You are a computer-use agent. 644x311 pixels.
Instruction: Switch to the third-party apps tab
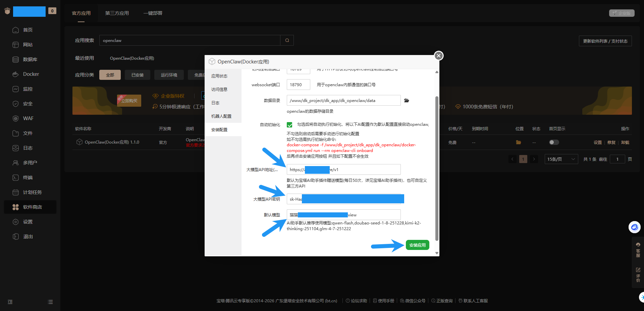coord(117,13)
